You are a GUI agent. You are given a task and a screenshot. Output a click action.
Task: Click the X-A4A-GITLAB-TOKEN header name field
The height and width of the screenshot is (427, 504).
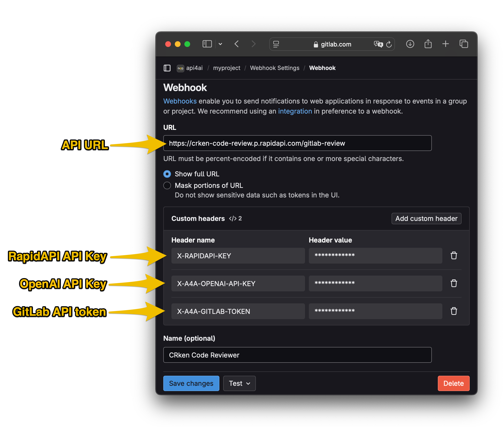(x=238, y=311)
